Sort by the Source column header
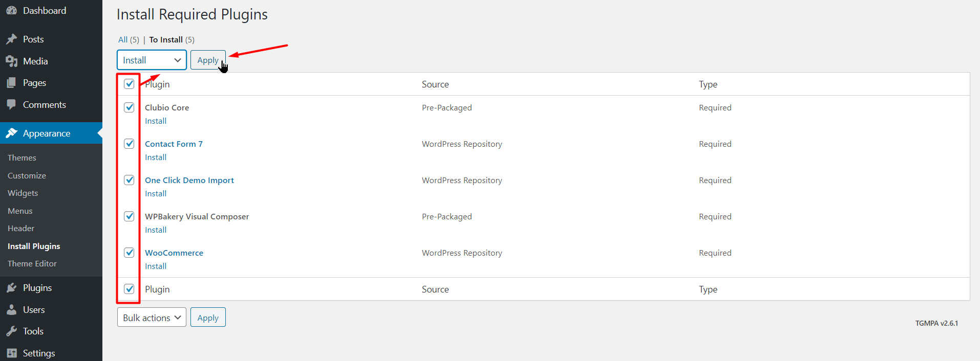Viewport: 980px width, 361px height. pos(435,84)
